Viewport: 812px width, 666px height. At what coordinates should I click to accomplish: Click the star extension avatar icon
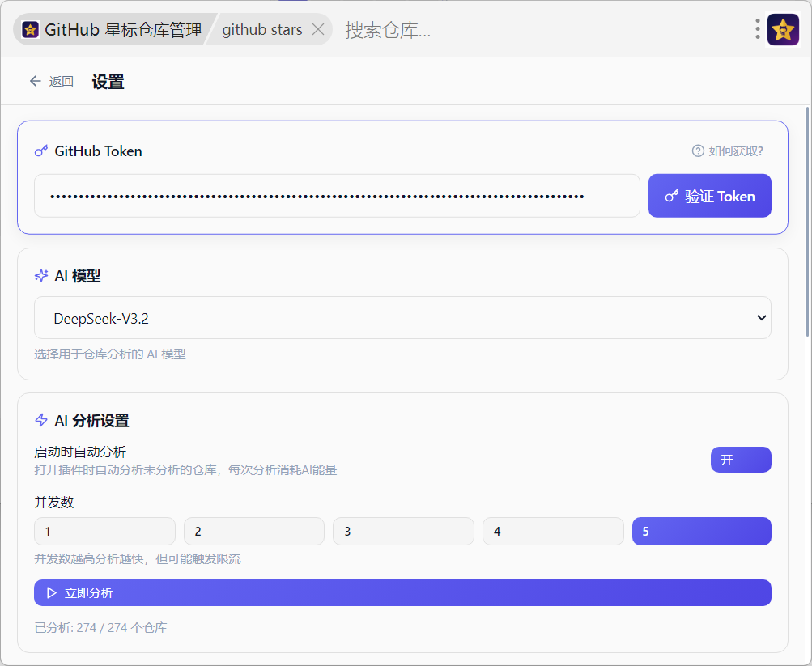click(x=783, y=29)
